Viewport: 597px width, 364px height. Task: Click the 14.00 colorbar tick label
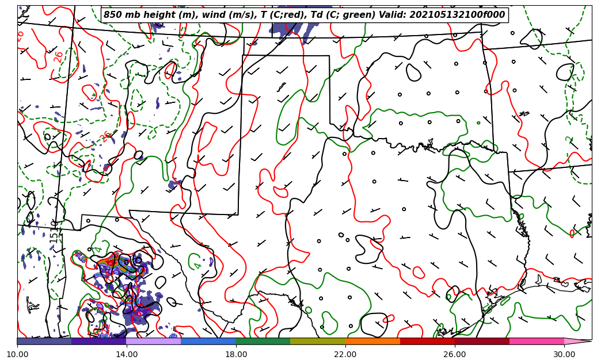[127, 354]
